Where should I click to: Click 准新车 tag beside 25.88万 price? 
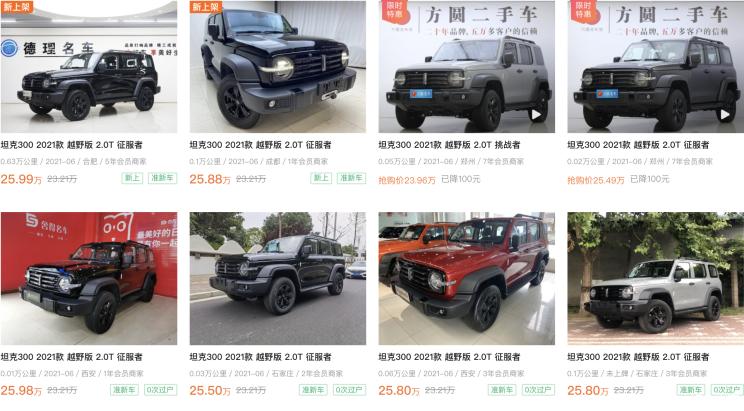(x=351, y=178)
